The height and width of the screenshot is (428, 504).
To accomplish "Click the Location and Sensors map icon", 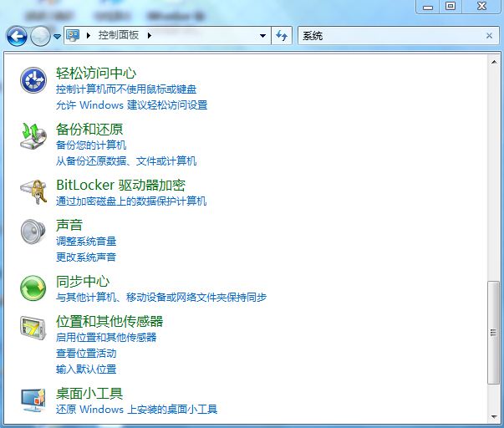I will (33, 328).
